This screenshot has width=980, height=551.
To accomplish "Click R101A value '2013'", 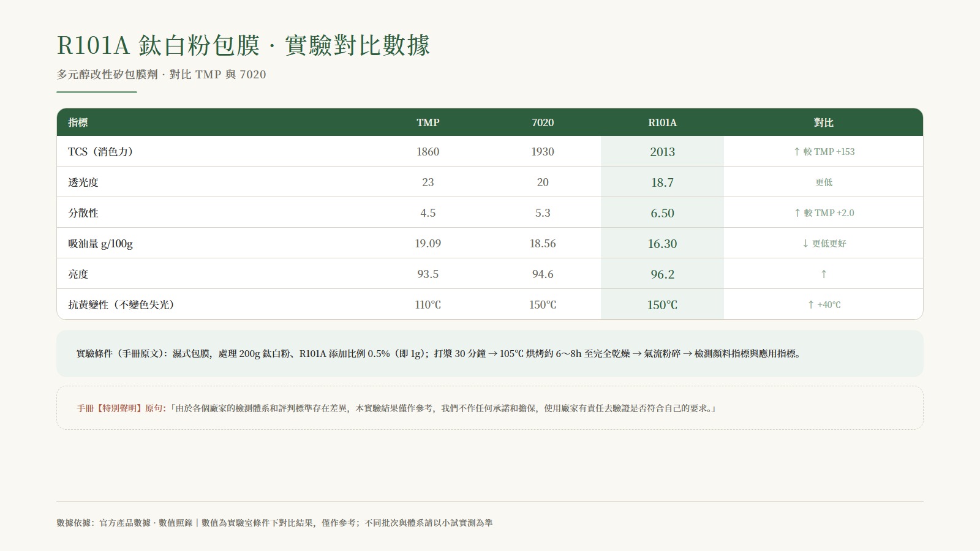I will click(x=662, y=152).
